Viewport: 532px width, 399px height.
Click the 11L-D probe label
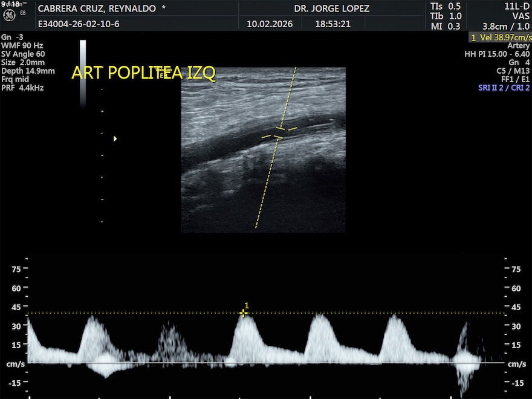point(517,6)
